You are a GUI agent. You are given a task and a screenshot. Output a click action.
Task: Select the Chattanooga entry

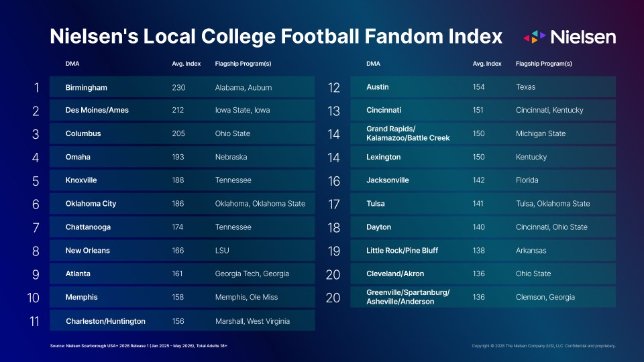point(182,227)
